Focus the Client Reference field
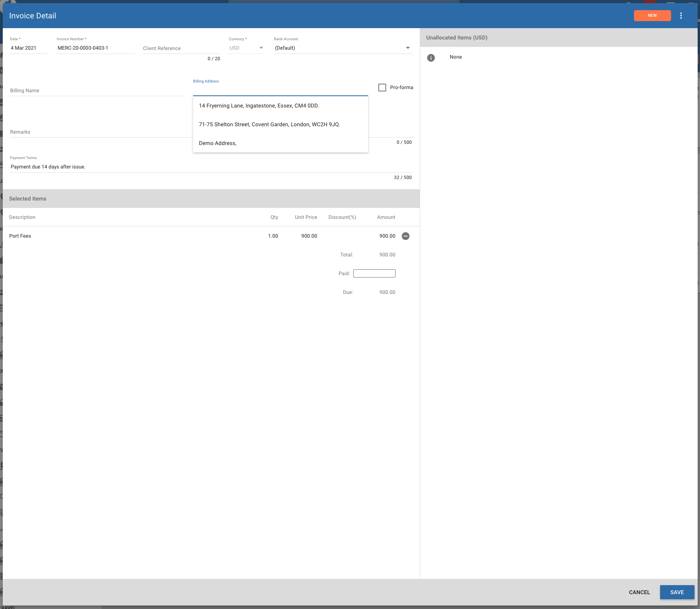 [x=182, y=48]
